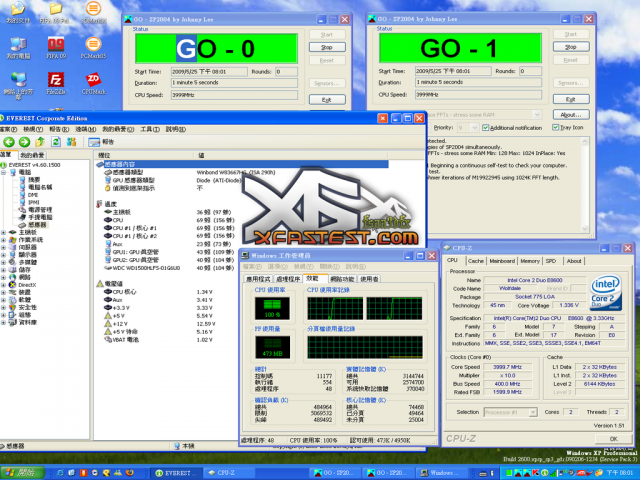Select 電源管理 in EVEREST tree
The height and width of the screenshot is (480, 640).
click(x=40, y=210)
